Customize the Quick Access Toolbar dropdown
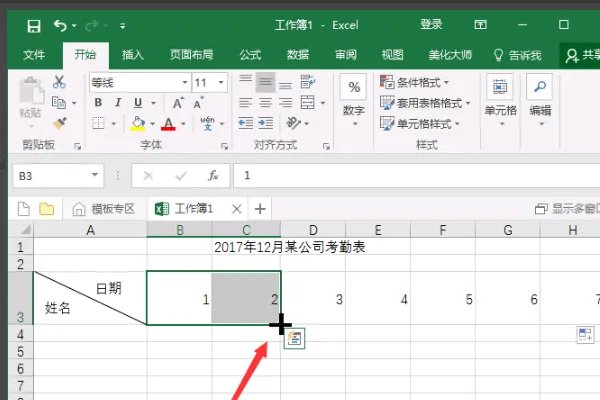600x400 pixels. (x=122, y=26)
